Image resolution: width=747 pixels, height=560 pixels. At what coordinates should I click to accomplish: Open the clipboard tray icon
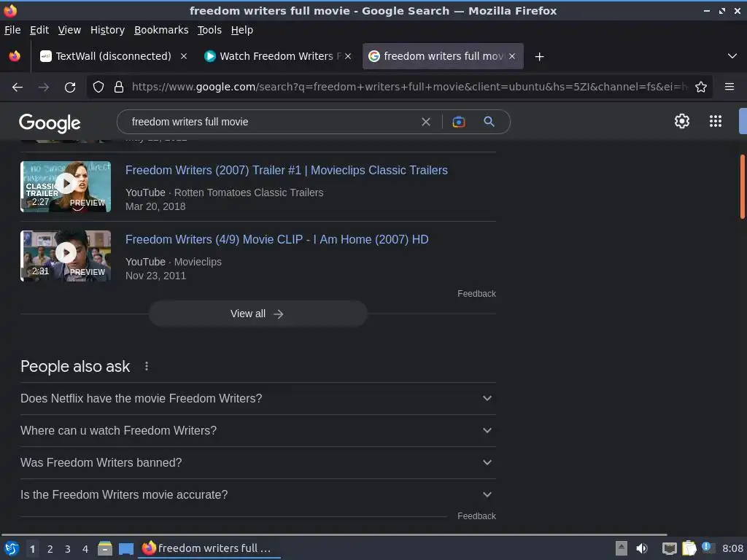click(689, 548)
